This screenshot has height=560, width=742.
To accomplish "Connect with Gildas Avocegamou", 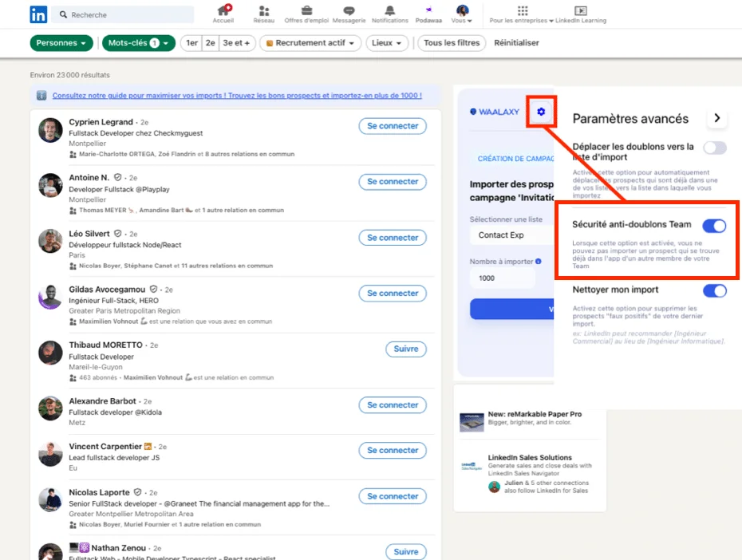I will 393,294.
